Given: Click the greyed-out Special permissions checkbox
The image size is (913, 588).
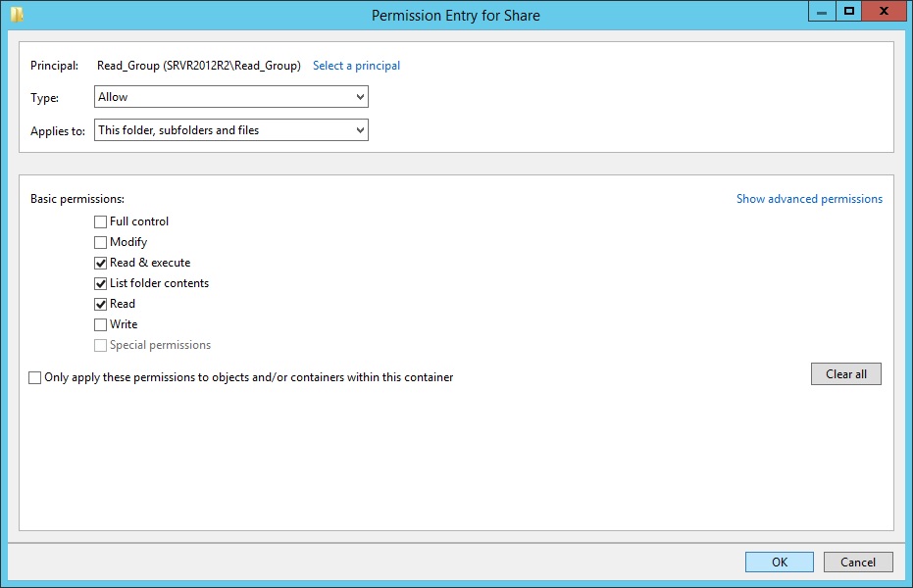Looking at the screenshot, I should pos(101,346).
